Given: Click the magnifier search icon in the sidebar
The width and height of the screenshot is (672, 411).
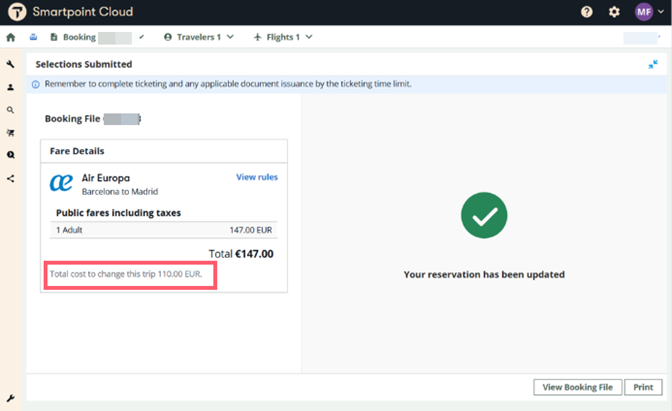Looking at the screenshot, I should pos(11,110).
